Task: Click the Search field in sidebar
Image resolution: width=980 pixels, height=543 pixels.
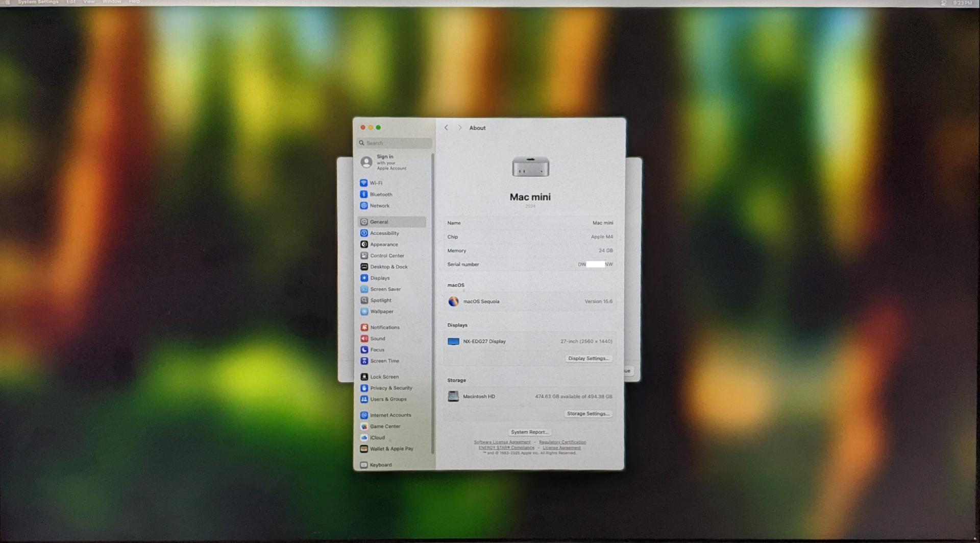Action: tap(396, 143)
